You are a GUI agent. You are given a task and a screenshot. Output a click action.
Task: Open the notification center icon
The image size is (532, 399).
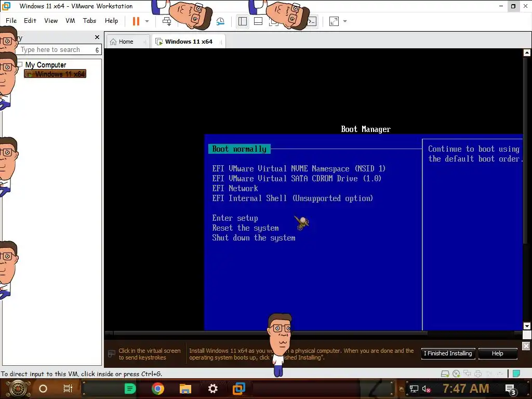tap(511, 390)
